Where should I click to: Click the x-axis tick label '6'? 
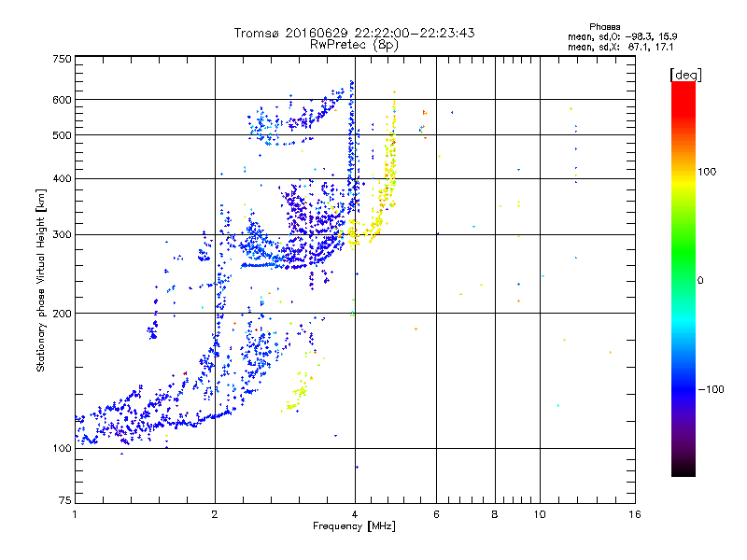click(x=436, y=514)
